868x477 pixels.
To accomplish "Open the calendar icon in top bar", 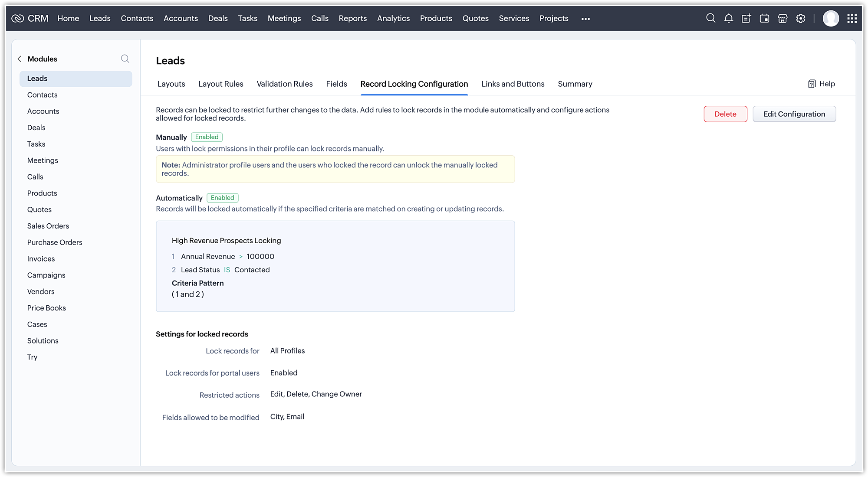I will coord(764,18).
